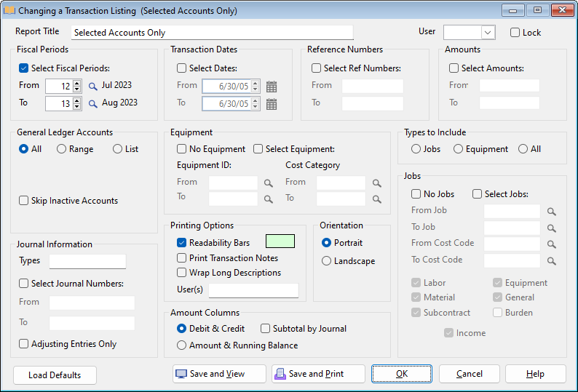
Task: Click the search icon beside From Job
Action: click(x=552, y=212)
